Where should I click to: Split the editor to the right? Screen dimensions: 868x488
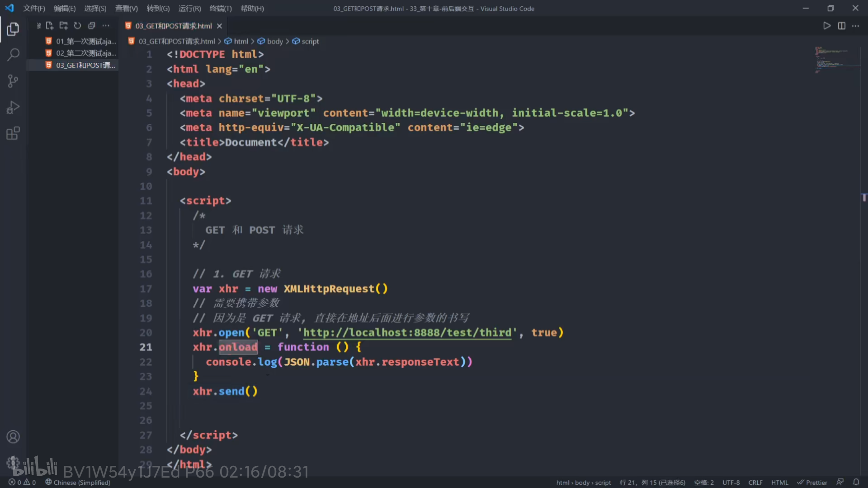point(841,26)
